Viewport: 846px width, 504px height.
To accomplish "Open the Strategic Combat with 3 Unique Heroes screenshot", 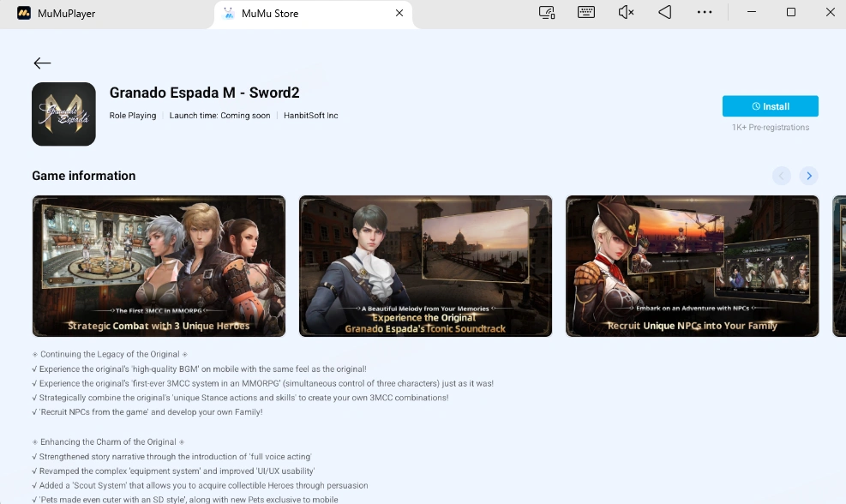I will tap(159, 266).
